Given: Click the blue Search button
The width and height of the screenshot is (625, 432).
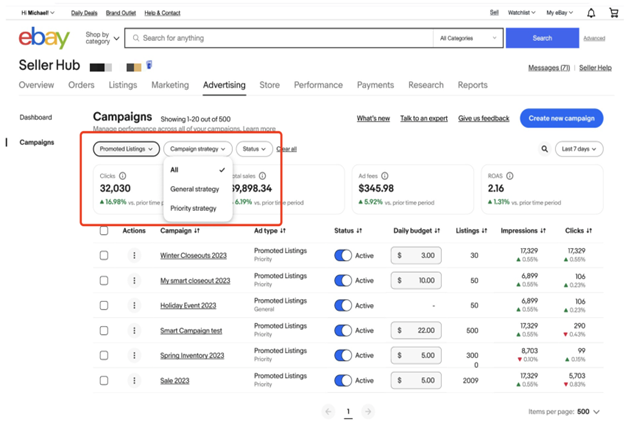Looking at the screenshot, I should tap(542, 38).
